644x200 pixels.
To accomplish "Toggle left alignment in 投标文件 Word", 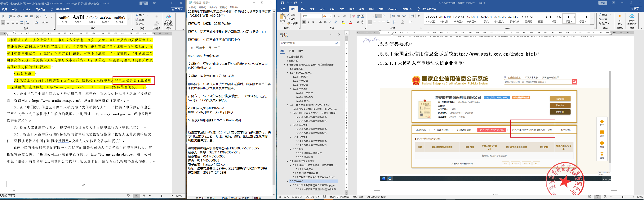I will [370, 22].
